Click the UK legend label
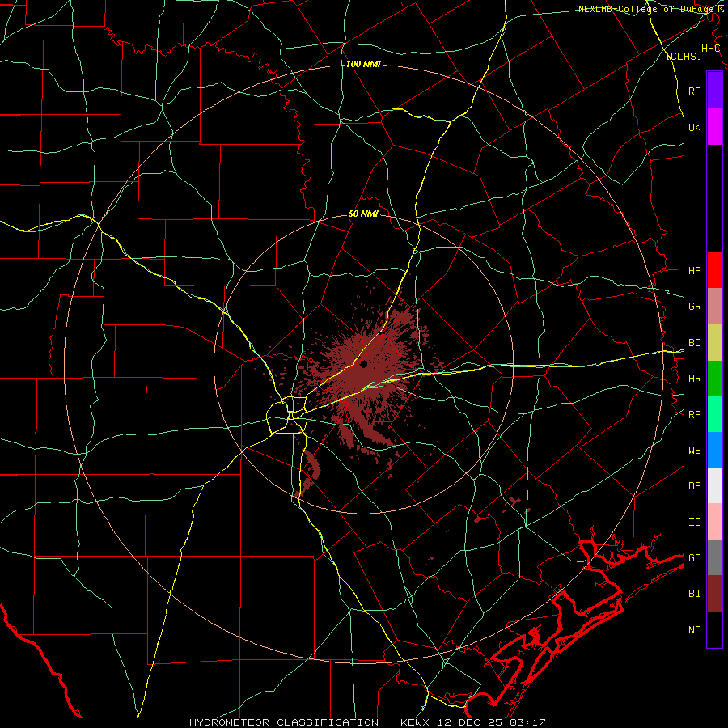This screenshot has height=728, width=728. (x=694, y=127)
